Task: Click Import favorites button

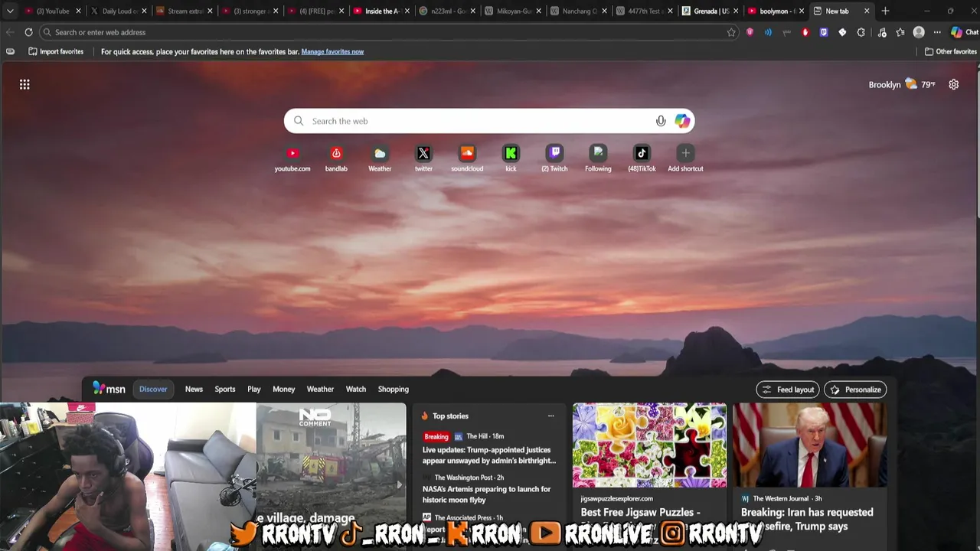Action: tap(56, 51)
